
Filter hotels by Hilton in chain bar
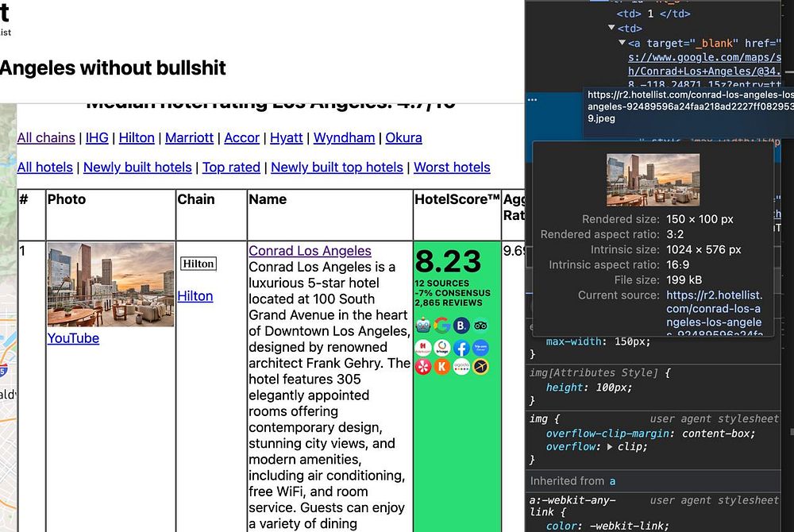(137, 137)
